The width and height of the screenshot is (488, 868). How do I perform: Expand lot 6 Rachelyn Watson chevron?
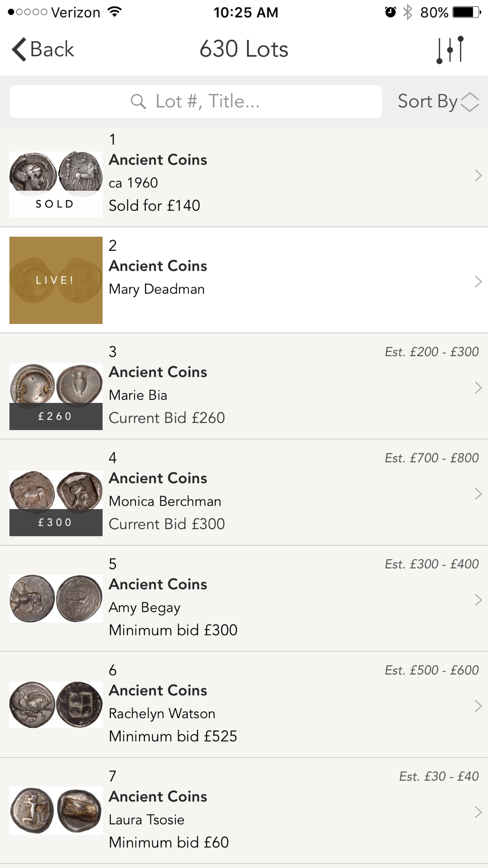coord(478,706)
